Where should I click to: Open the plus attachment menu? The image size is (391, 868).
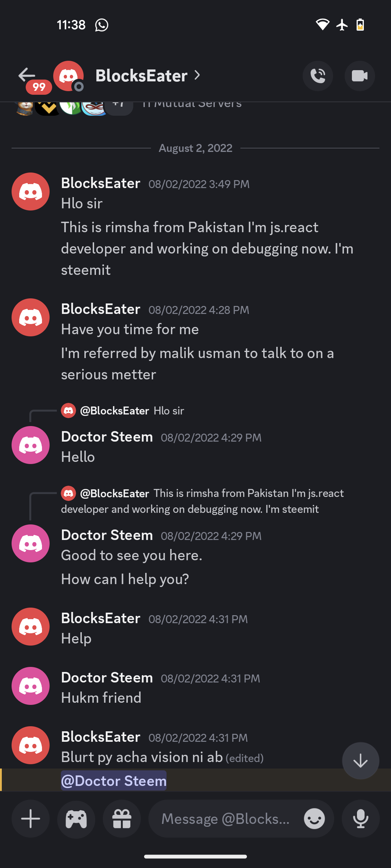(x=30, y=818)
